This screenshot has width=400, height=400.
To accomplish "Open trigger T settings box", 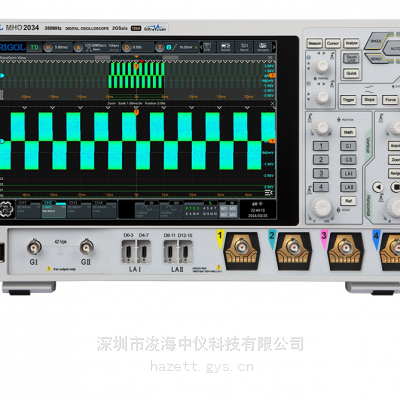I will [x=177, y=47].
